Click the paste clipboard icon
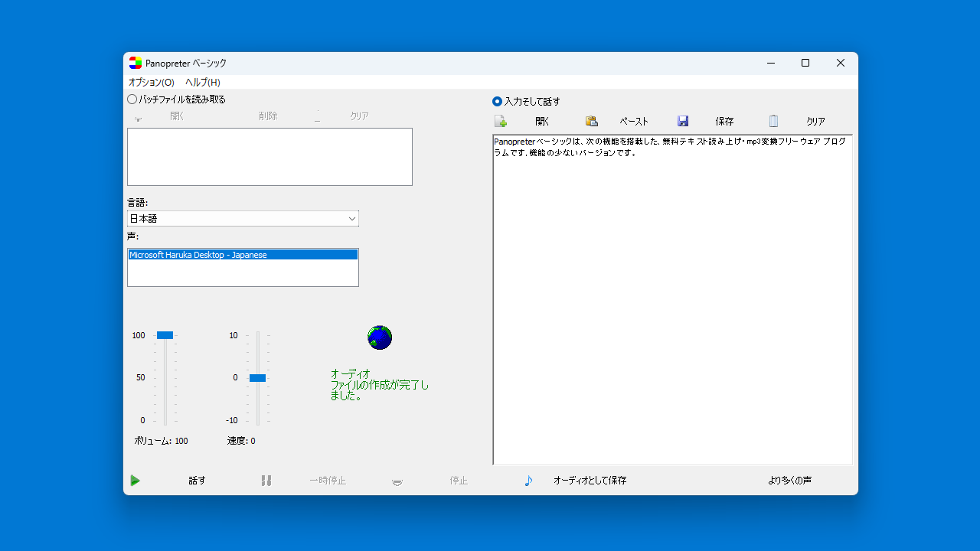 coord(591,121)
